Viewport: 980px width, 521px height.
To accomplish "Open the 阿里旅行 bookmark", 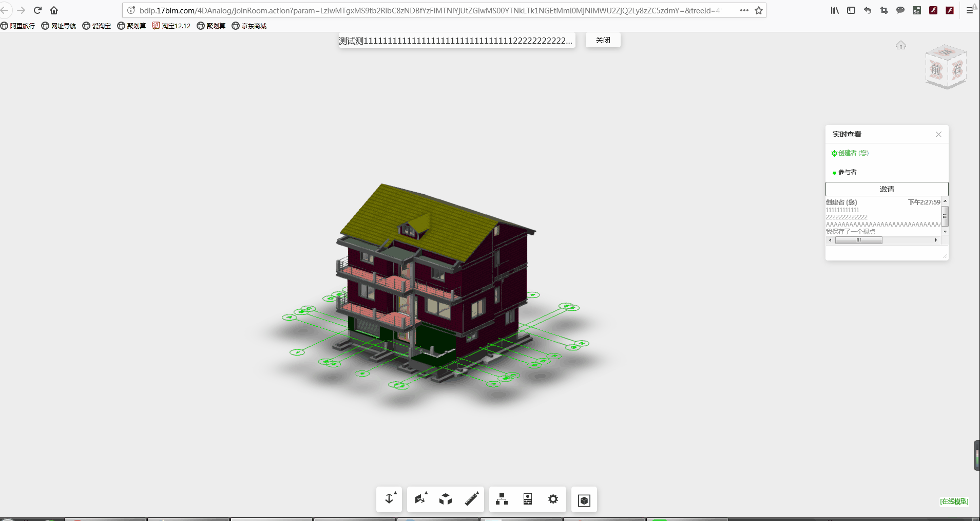I will tap(18, 26).
